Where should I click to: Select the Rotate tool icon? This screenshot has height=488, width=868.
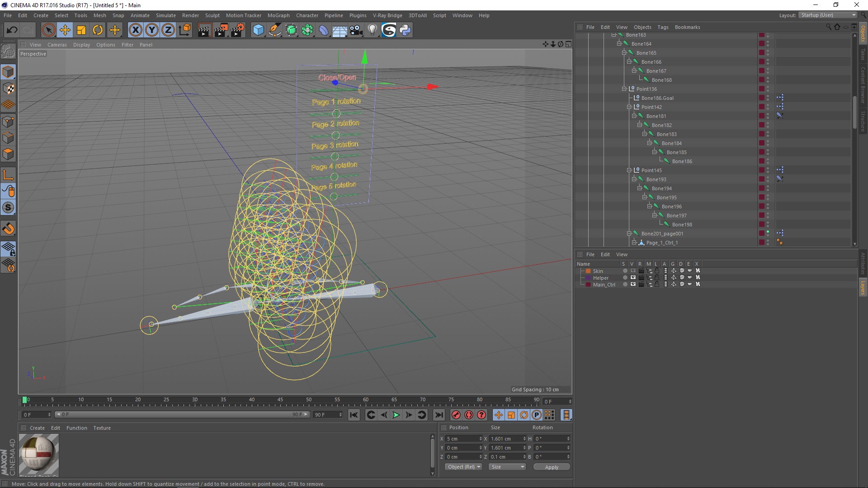[98, 30]
